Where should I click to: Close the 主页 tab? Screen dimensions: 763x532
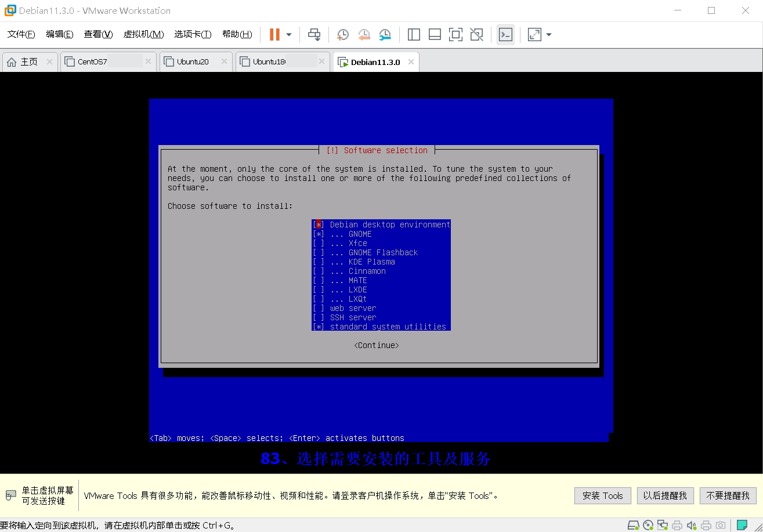[49, 61]
